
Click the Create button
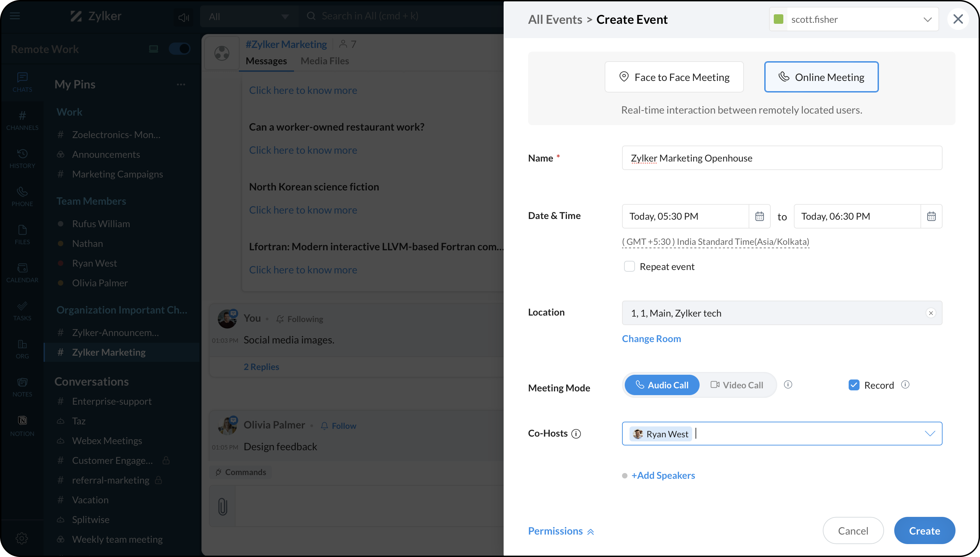(924, 530)
